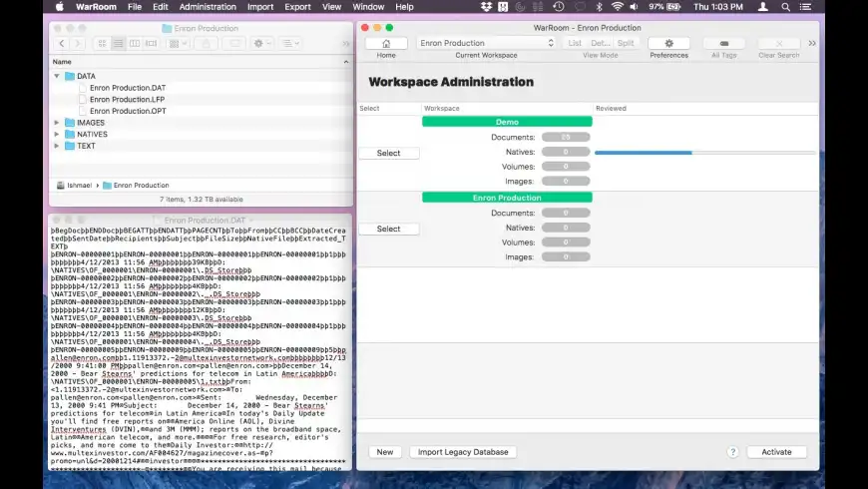Click the Finder back arrow
This screenshot has width=868, height=489.
63,44
